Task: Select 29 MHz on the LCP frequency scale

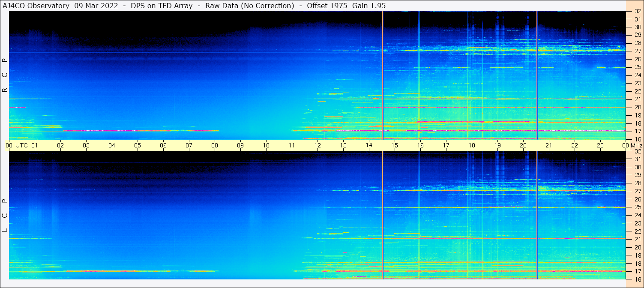Action: coord(638,175)
